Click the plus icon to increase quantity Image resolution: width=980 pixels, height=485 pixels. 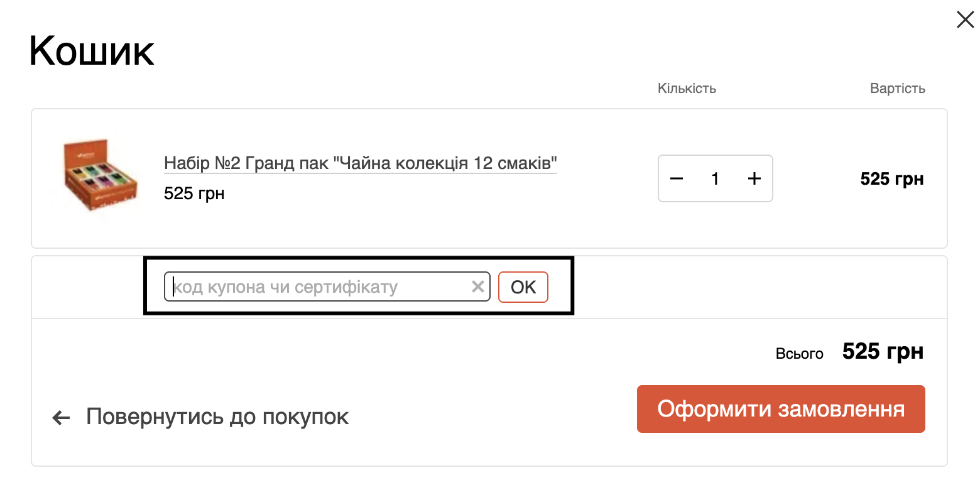point(754,178)
